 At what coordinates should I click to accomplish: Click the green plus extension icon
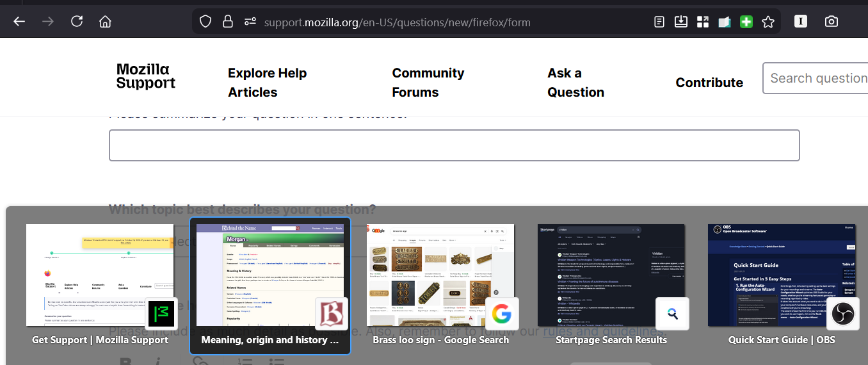click(x=746, y=22)
